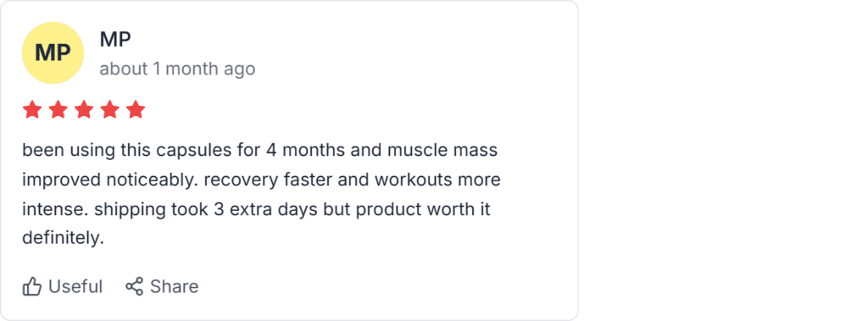Viewport: 868px width, 321px height.
Task: Open the yellow MP avatar circle
Action: (x=53, y=53)
